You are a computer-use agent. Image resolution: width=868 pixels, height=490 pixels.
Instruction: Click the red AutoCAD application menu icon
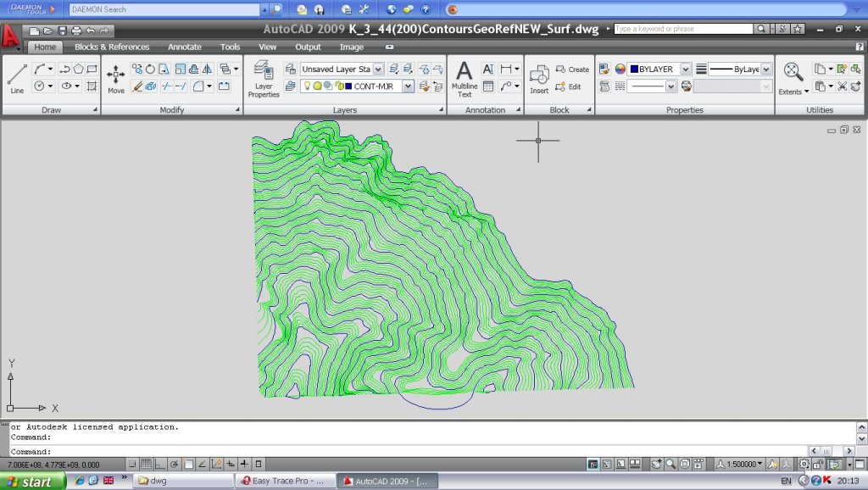11,36
